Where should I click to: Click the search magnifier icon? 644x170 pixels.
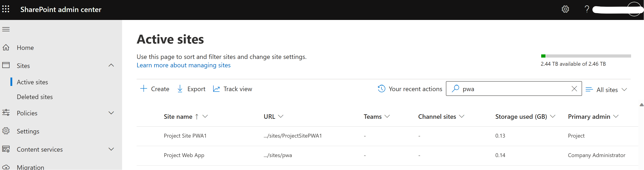[455, 89]
